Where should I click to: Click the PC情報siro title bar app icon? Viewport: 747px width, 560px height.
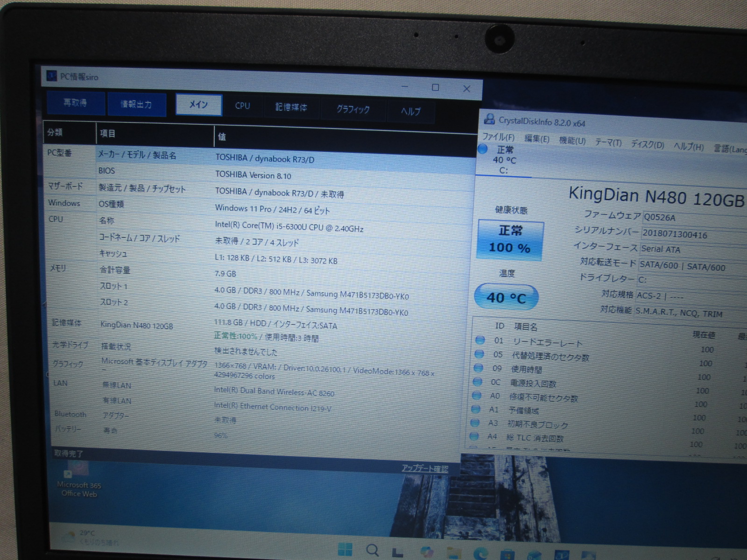click(x=51, y=76)
